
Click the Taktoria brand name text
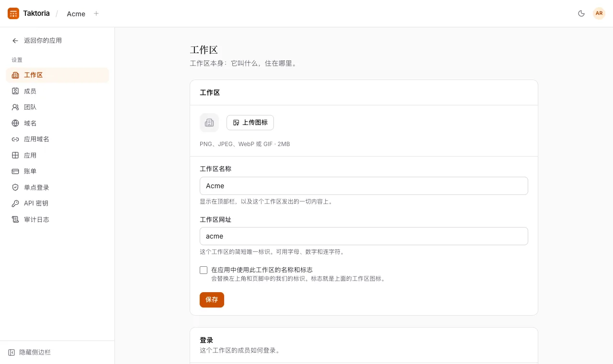(36, 13)
